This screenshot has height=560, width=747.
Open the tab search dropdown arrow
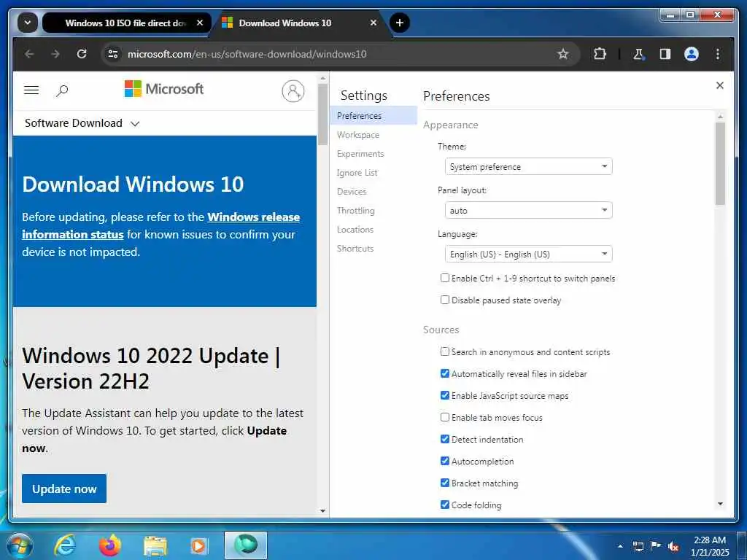pos(27,23)
